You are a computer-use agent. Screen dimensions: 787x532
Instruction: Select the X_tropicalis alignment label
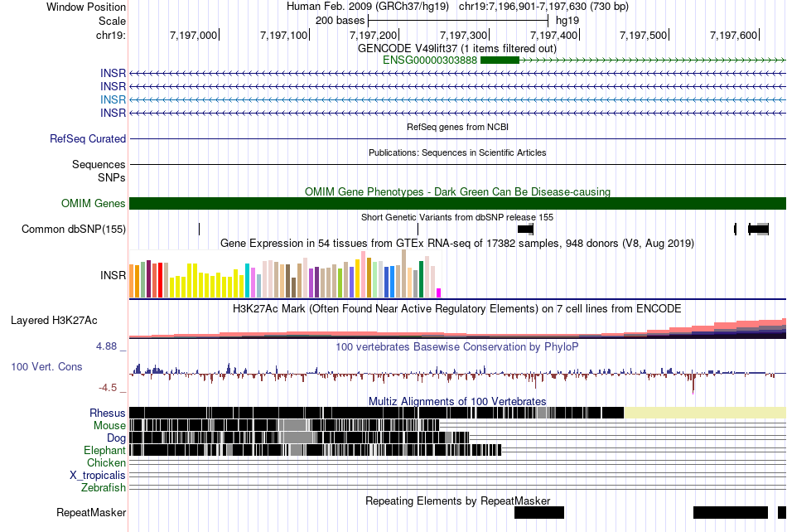click(98, 475)
